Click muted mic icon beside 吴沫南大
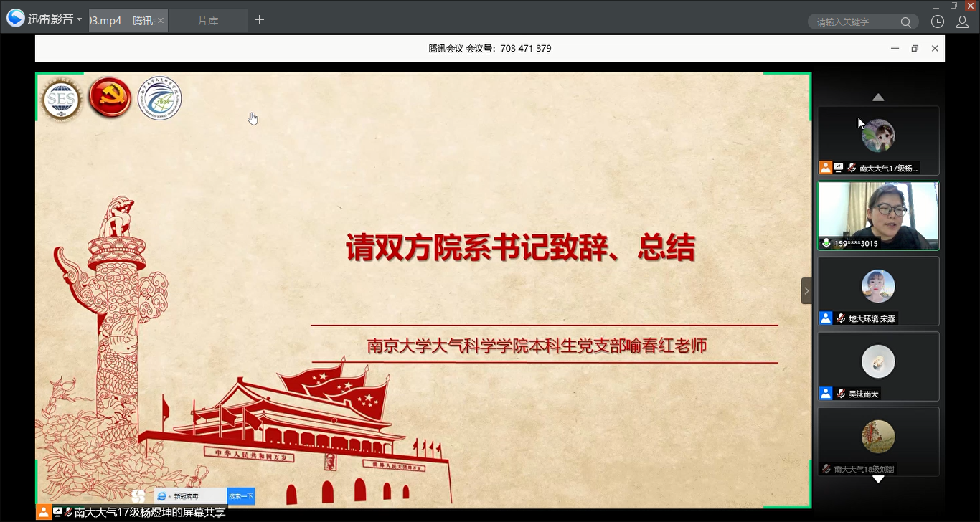Image resolution: width=980 pixels, height=522 pixels. [841, 394]
